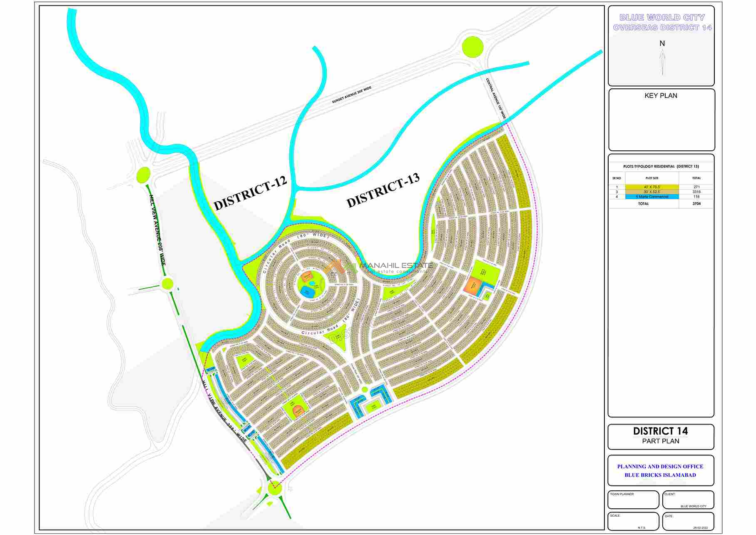
Task: Click the plot count value 271
Action: (x=696, y=187)
